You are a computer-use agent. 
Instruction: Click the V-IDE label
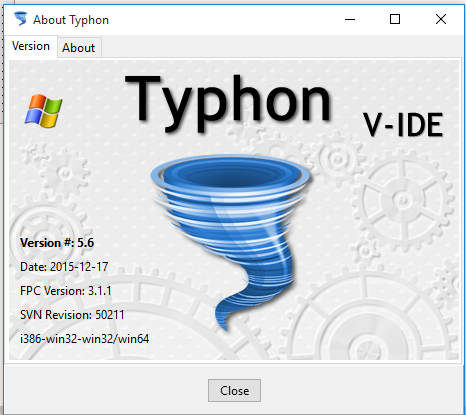click(403, 125)
